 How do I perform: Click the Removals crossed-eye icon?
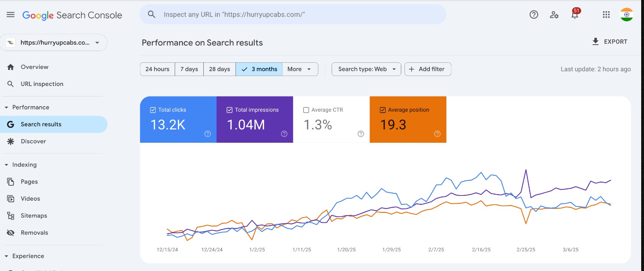coord(11,233)
